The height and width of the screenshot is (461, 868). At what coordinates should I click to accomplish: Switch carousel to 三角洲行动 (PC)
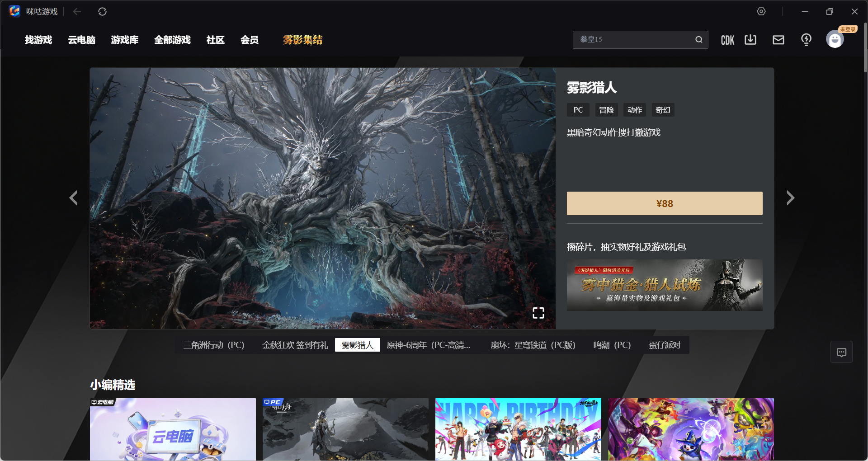pyautogui.click(x=214, y=345)
